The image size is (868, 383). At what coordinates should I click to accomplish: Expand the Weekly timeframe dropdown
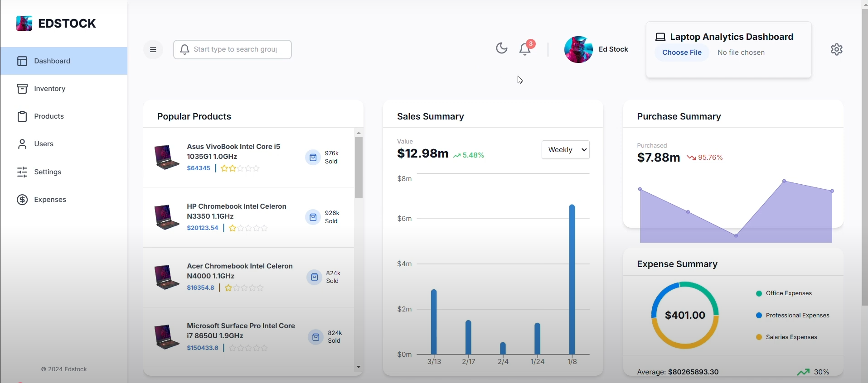pyautogui.click(x=566, y=150)
